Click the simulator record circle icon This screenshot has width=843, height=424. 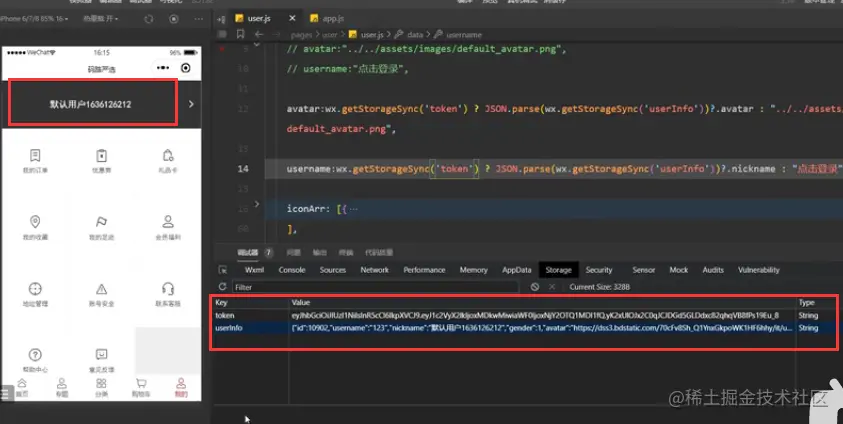pyautogui.click(x=174, y=19)
